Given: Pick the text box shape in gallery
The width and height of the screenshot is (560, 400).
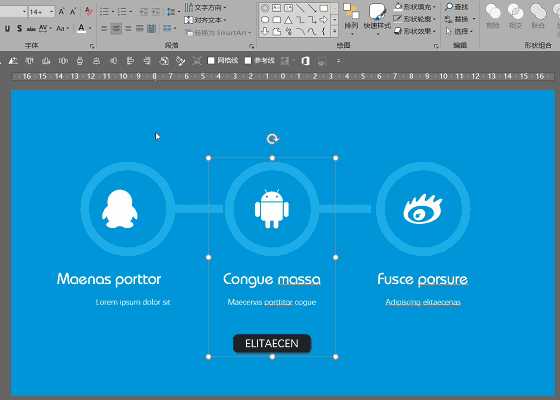Looking at the screenshot, I should (277, 8).
